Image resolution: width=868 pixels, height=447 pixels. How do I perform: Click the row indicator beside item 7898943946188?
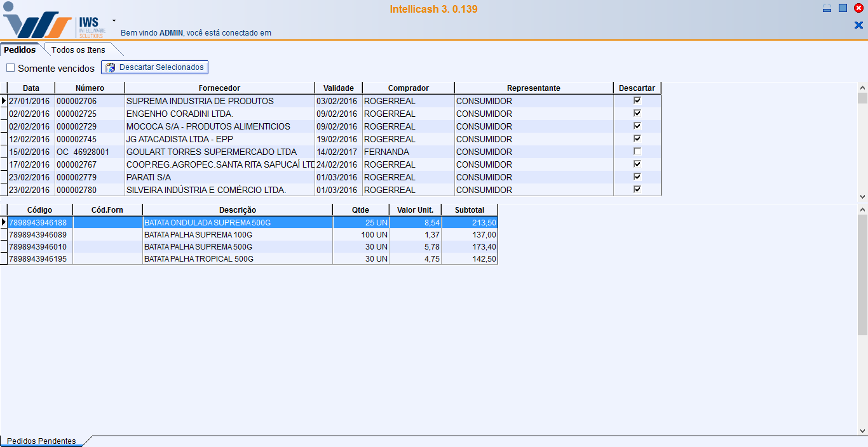4,223
